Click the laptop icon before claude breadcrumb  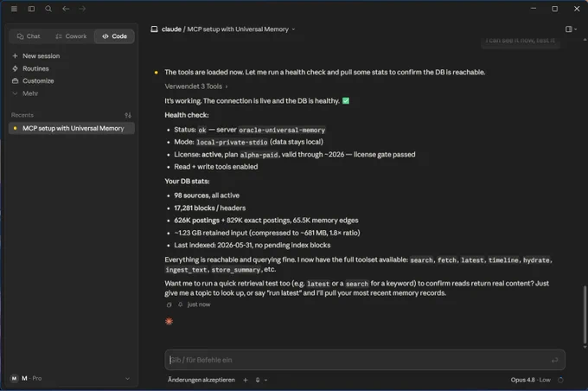pos(154,29)
